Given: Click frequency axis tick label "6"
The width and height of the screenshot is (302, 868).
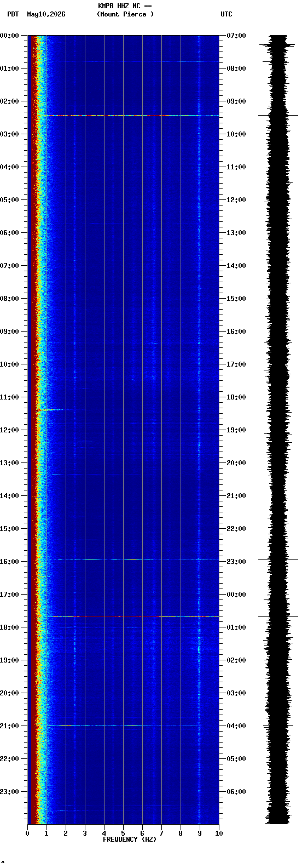Looking at the screenshot, I should [142, 833].
